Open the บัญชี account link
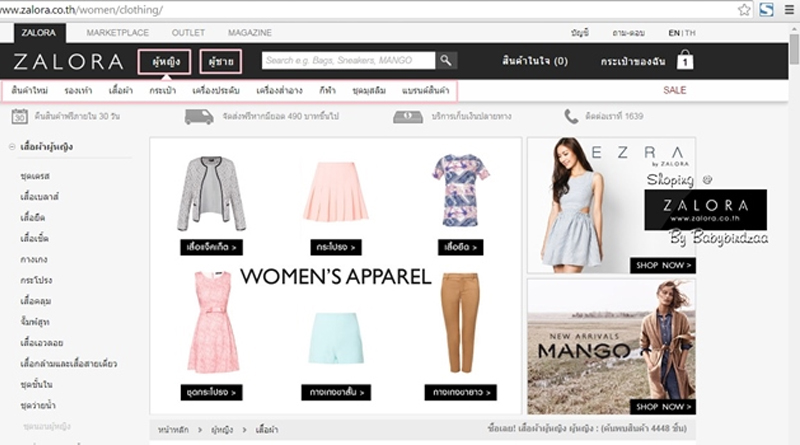 (x=580, y=33)
